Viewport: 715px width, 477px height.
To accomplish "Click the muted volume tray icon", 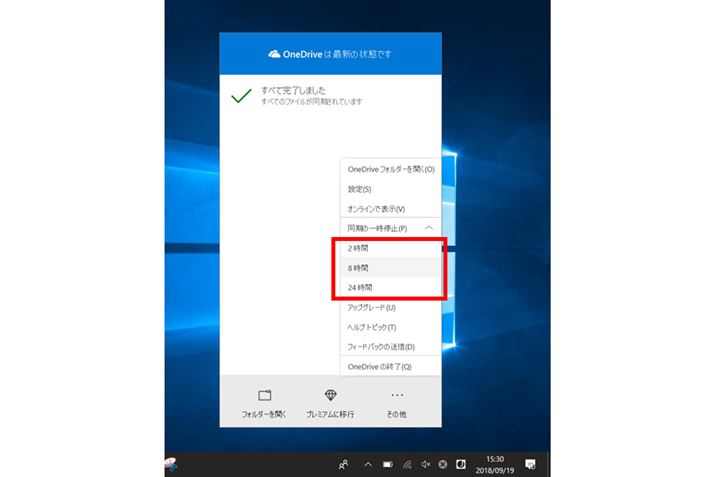I will [425, 465].
